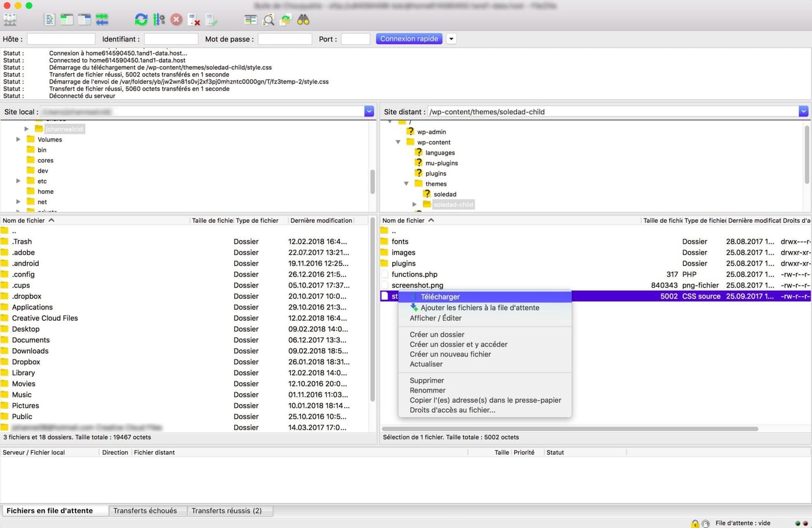
Task: Disconnect from the current server
Action: [x=194, y=19]
